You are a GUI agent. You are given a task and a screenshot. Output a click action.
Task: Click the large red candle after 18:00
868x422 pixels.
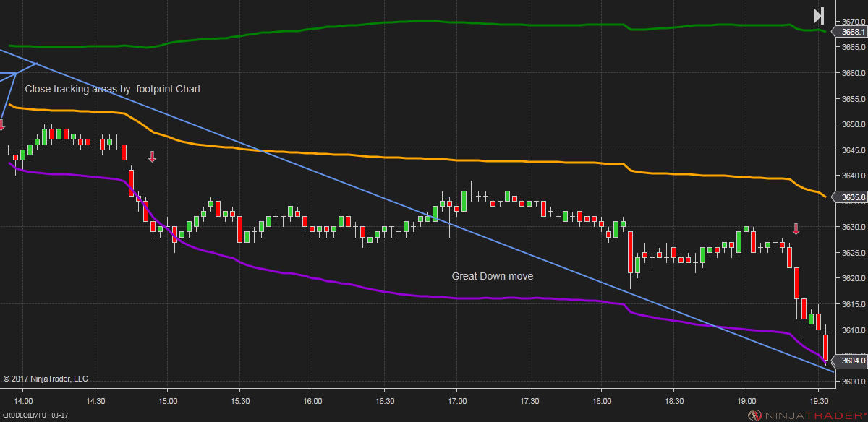[x=630, y=252]
